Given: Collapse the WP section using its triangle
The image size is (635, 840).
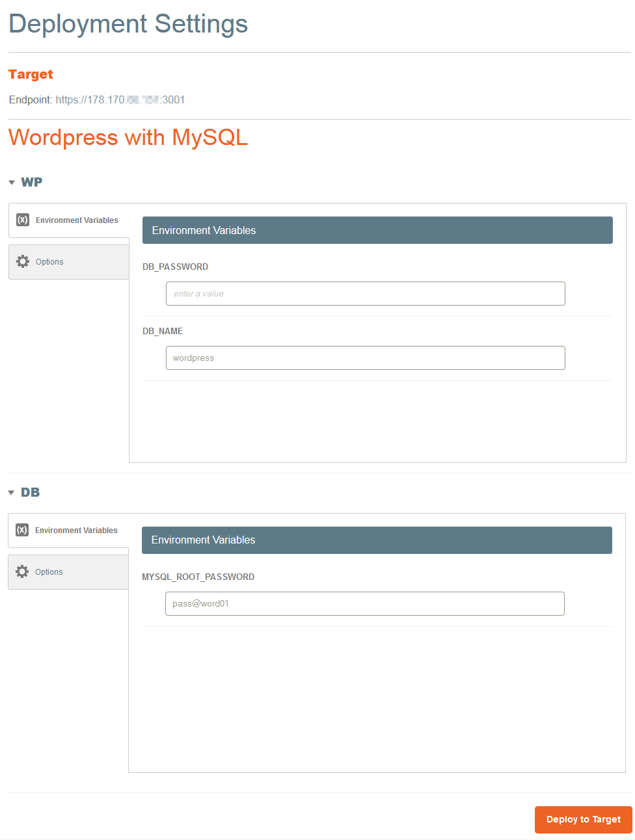Looking at the screenshot, I should (12, 183).
